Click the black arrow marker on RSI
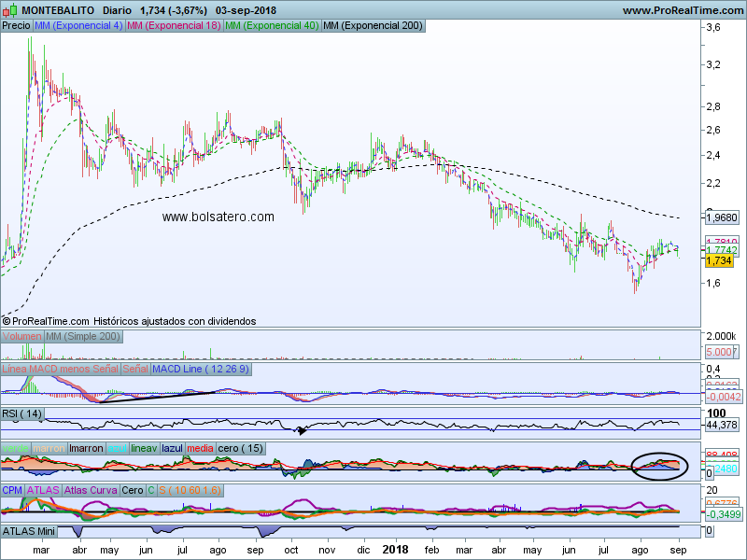747x560 pixels. 301,430
